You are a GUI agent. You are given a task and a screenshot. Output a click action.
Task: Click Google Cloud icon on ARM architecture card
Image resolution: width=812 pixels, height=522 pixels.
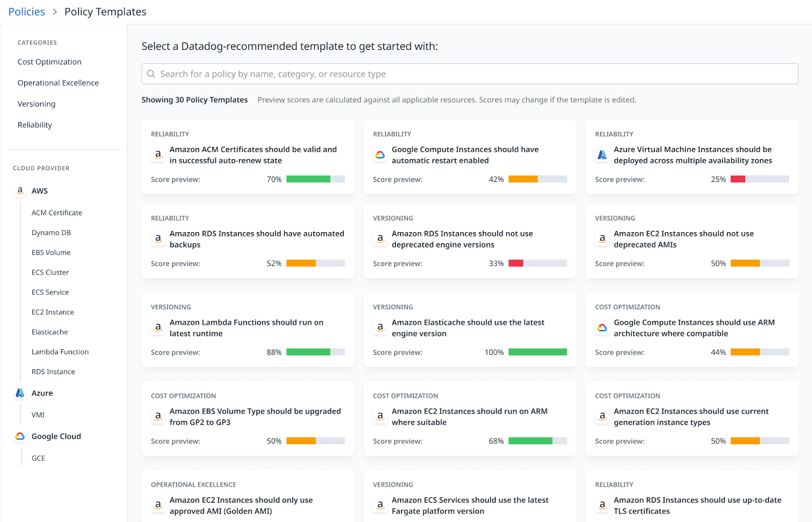(x=602, y=328)
